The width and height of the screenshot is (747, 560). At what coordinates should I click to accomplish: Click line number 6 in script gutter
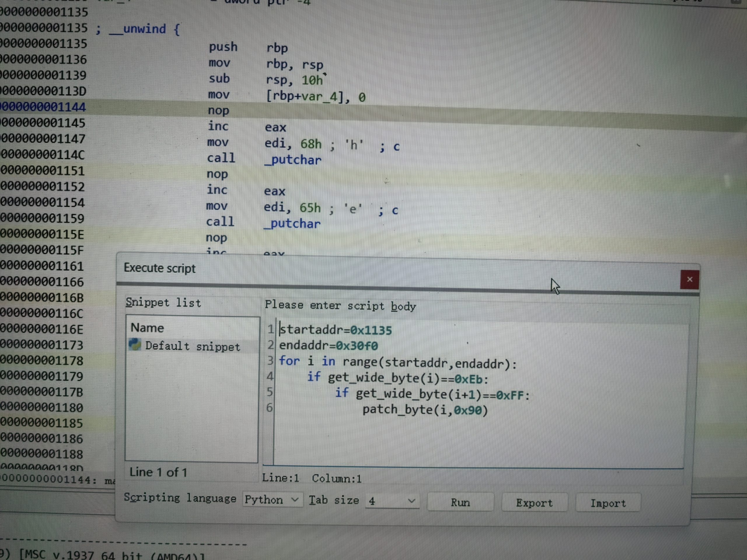tap(269, 408)
